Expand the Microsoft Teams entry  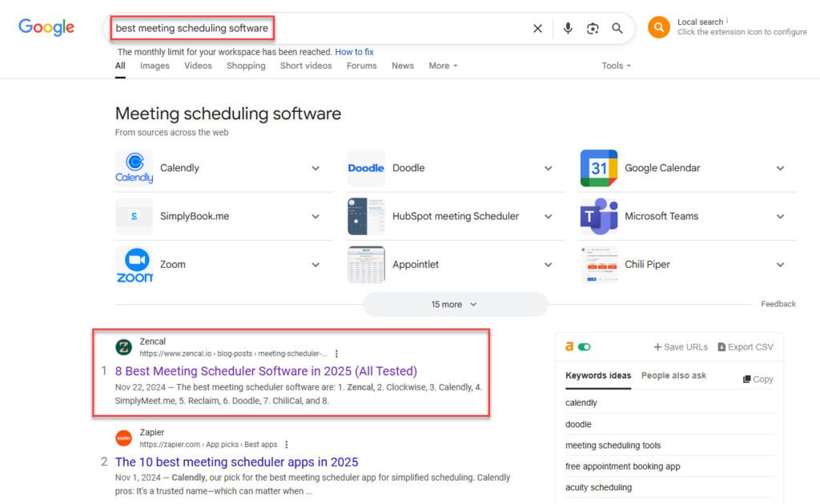(780, 216)
